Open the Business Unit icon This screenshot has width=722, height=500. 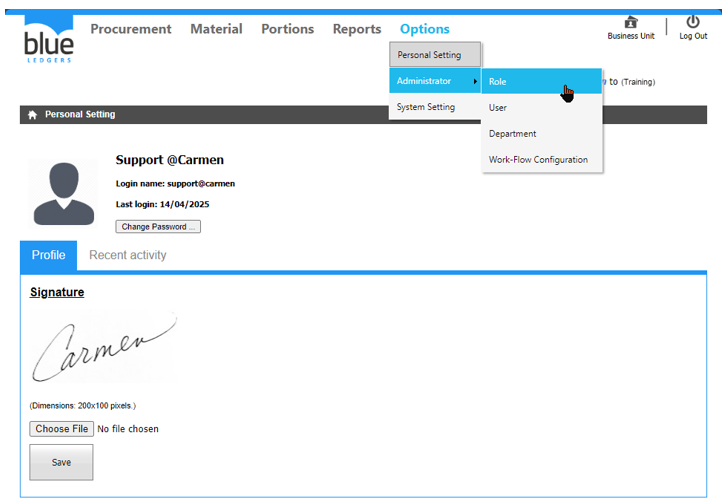point(630,23)
